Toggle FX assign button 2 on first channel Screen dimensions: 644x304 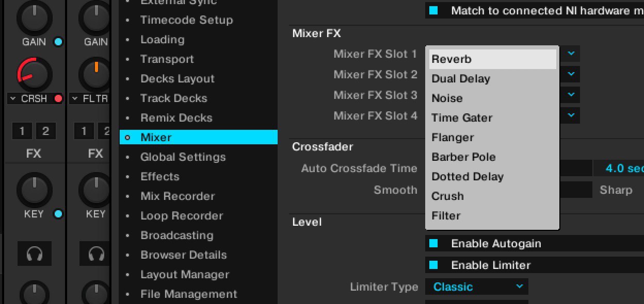click(45, 131)
